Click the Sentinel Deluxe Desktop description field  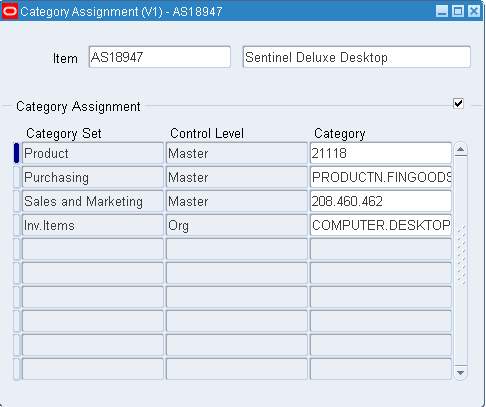pyautogui.click(x=357, y=57)
